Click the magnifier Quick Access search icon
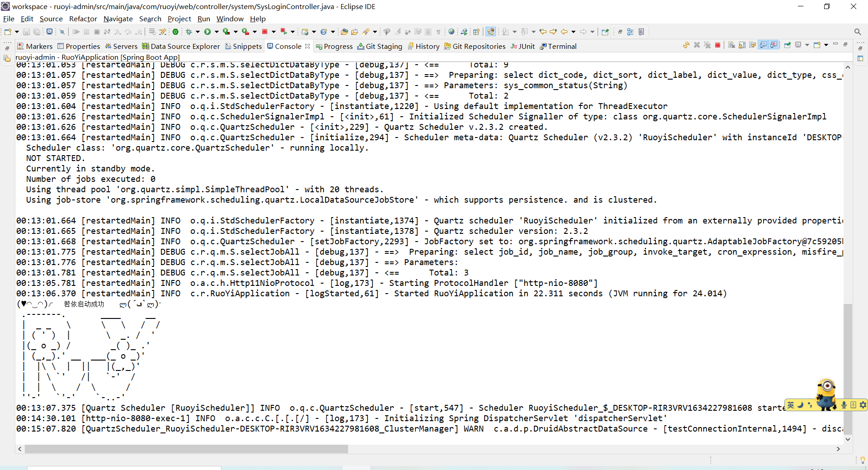This screenshot has width=868, height=470. (858, 32)
